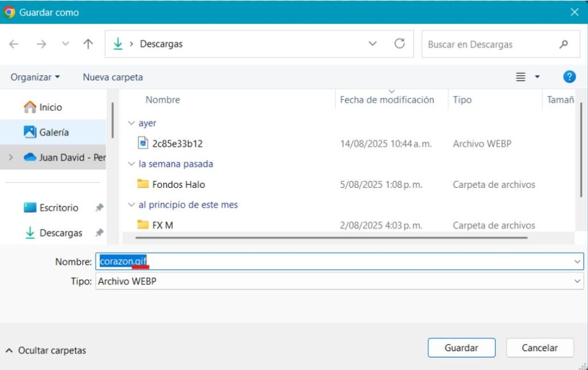Viewport: 588px width, 370px height.
Task: Open recent locations dropdown arrow
Action: tap(65, 44)
